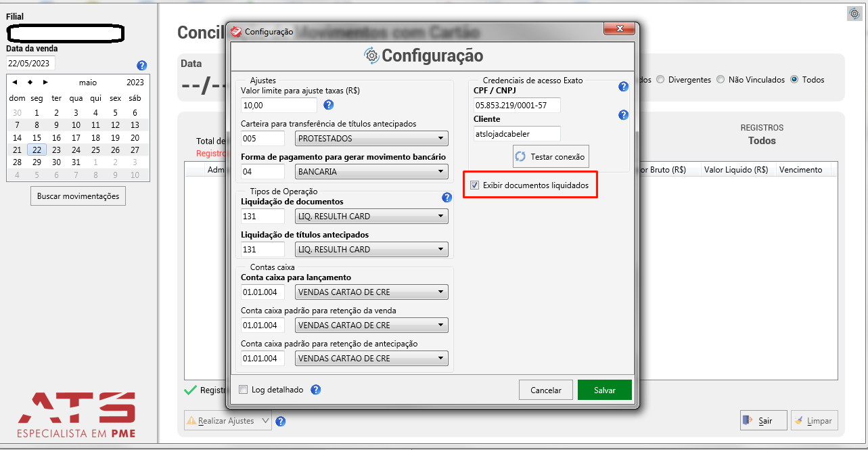Enable the Log detalhado checkbox
Image resolution: width=868 pixels, height=450 pixels.
click(x=244, y=390)
